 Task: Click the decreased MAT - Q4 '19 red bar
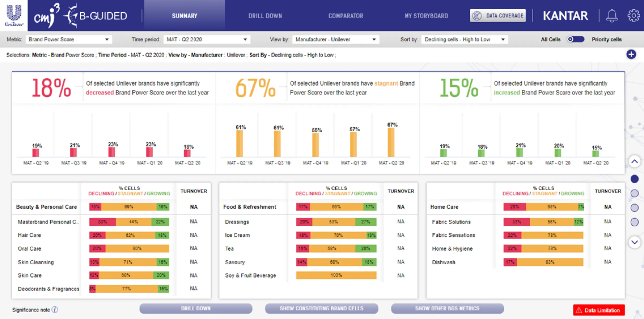tap(112, 152)
